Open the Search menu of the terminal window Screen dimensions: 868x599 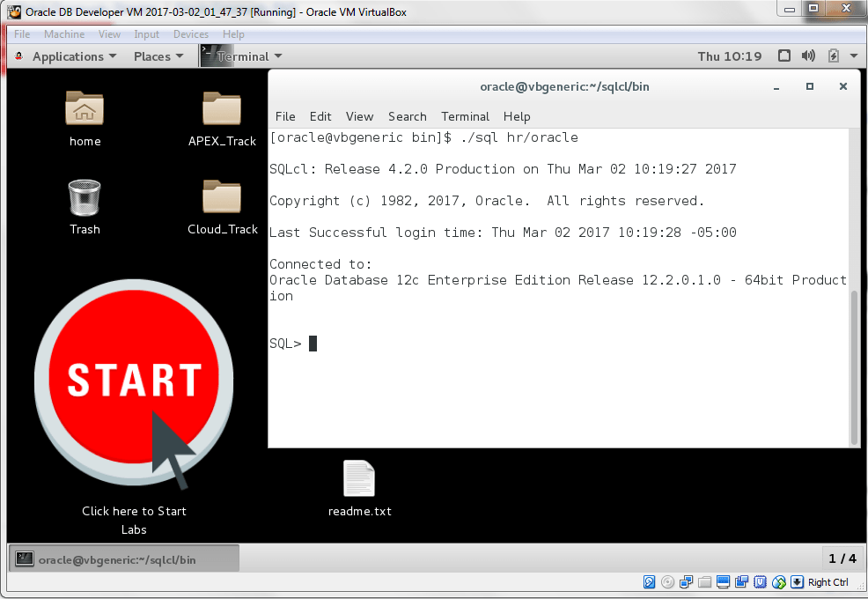(407, 116)
